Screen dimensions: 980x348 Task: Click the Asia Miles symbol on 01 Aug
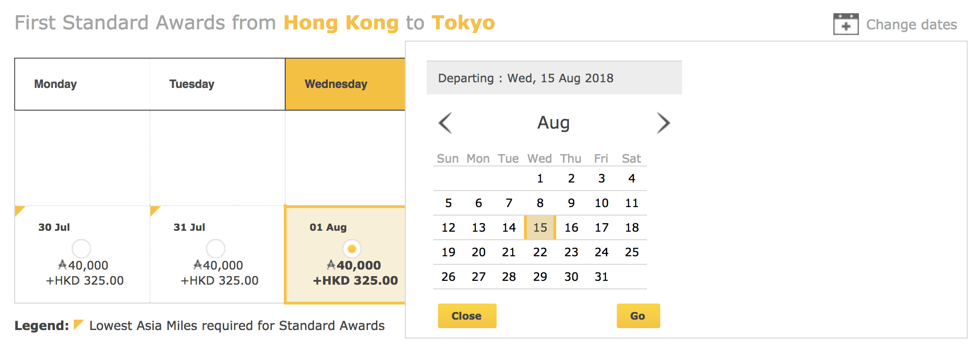click(331, 265)
